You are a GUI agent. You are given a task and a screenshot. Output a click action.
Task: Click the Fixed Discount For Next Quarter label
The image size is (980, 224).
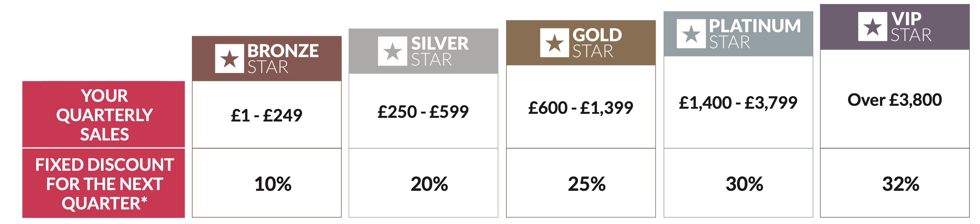click(x=104, y=184)
